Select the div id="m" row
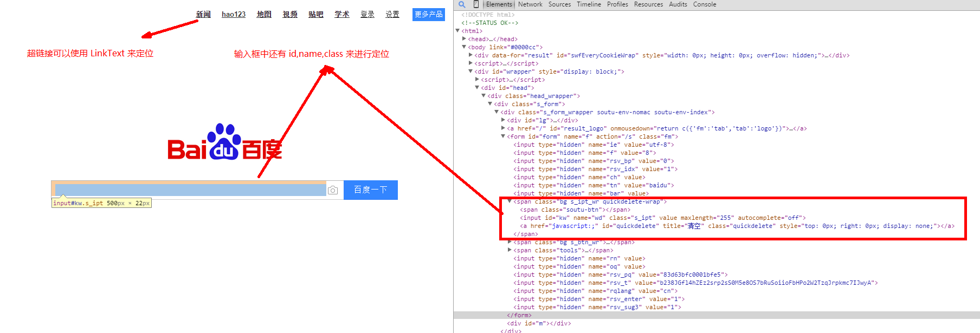Screen dimensions: 980x333 [x=539, y=323]
